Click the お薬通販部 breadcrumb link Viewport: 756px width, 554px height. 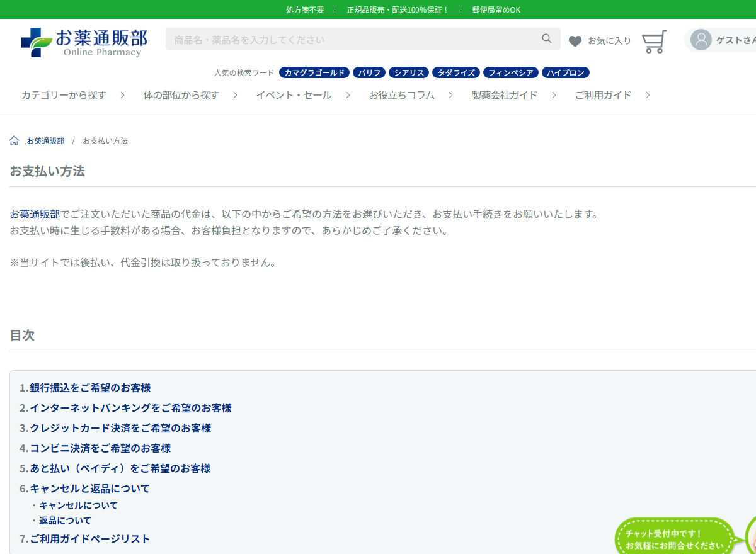click(x=45, y=141)
